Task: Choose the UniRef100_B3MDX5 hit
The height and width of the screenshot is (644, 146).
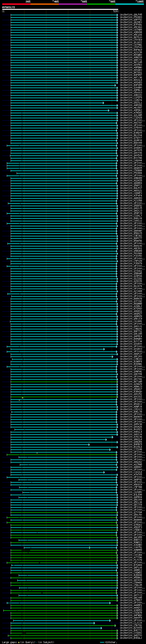Action: (131, 133)
